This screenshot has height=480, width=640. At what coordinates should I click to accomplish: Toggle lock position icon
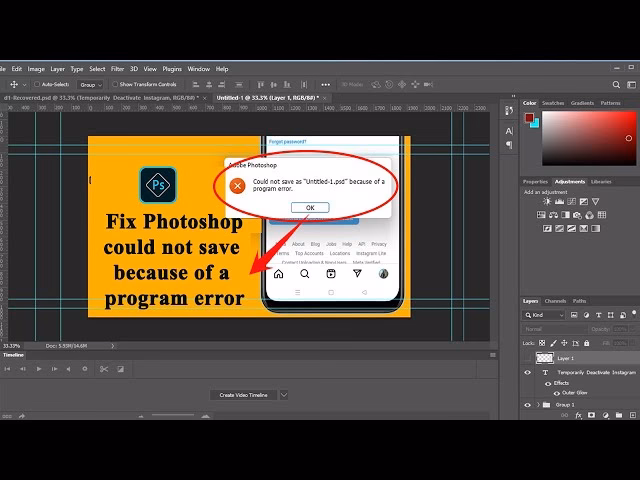(x=564, y=343)
